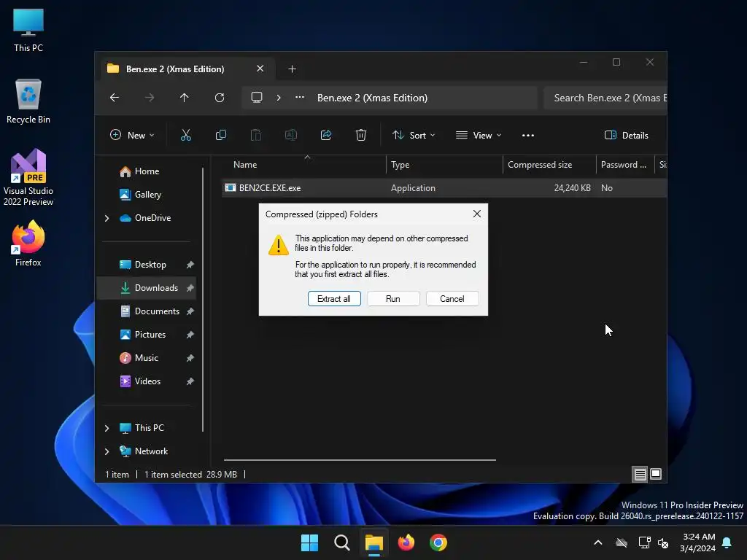Click the File Explorer taskbar icon

(374, 542)
